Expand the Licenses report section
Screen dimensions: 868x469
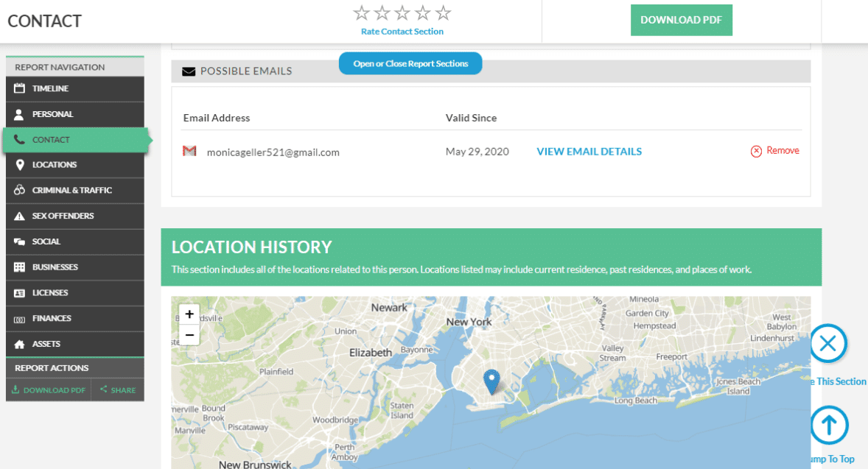pyautogui.click(x=52, y=293)
